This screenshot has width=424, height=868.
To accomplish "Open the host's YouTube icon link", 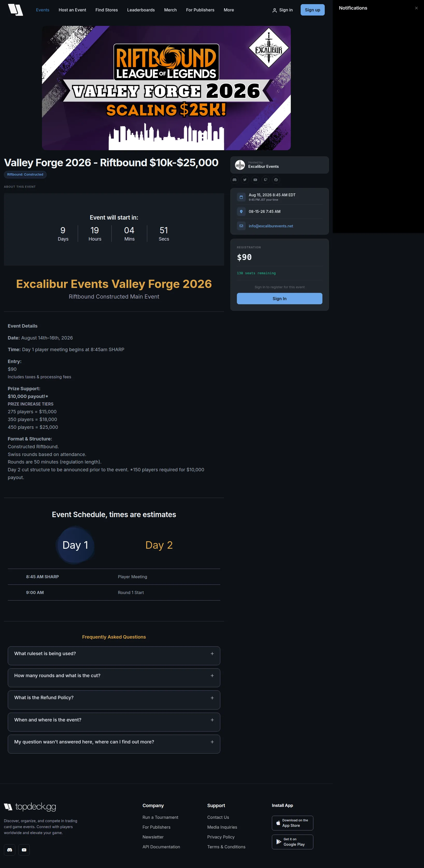I will [255, 180].
